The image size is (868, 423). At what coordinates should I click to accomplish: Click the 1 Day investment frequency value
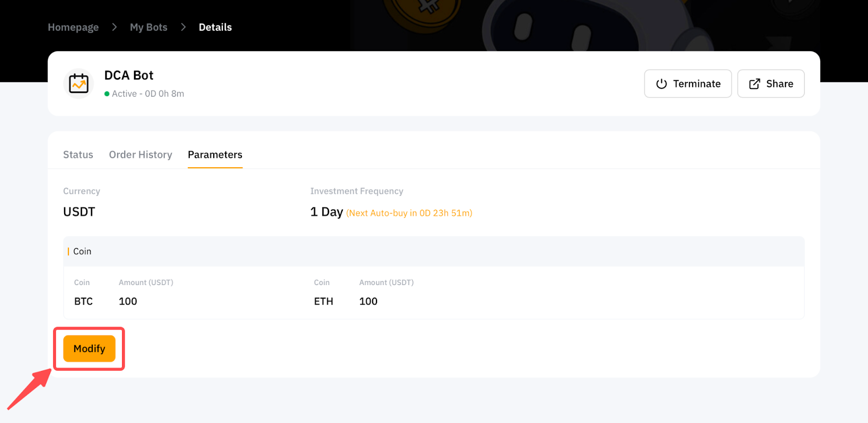pos(327,212)
